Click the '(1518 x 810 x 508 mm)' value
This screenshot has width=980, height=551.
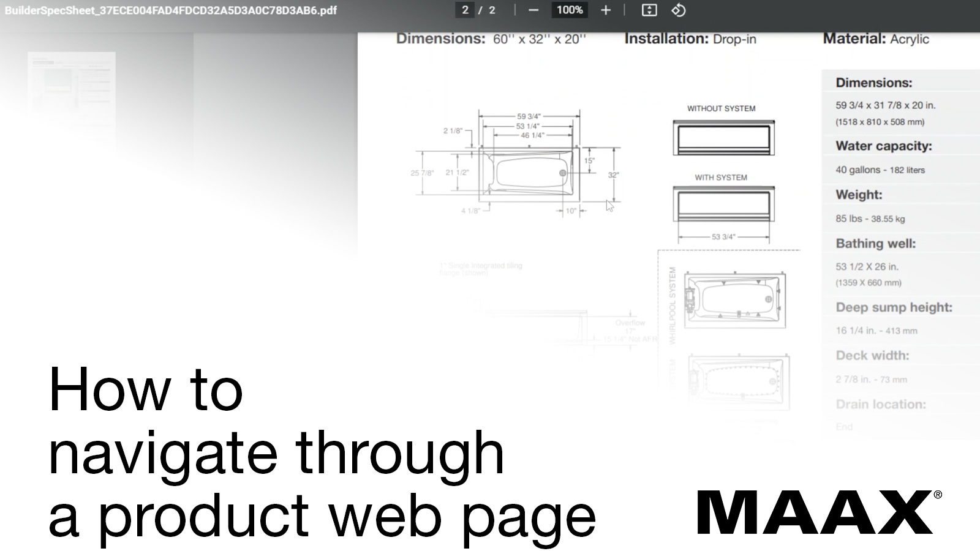[880, 122]
